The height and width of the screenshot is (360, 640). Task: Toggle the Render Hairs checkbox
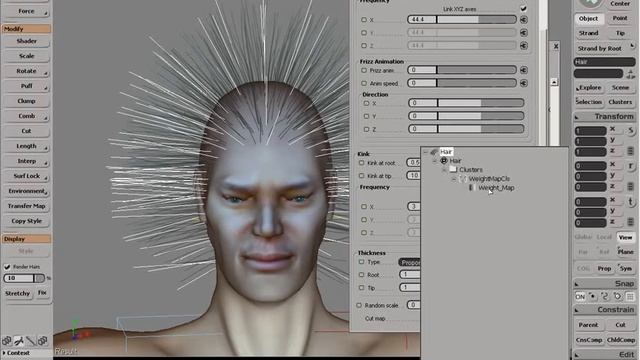7,267
